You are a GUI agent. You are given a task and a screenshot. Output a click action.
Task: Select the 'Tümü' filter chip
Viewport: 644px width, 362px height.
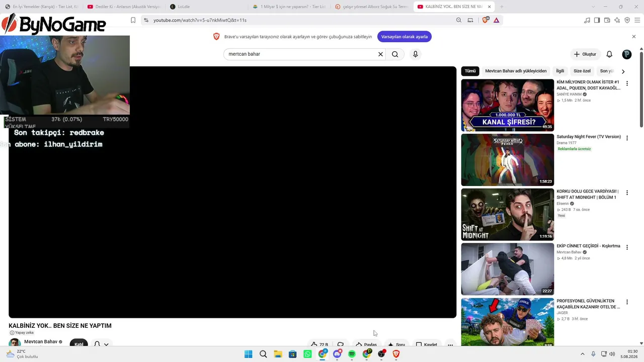470,71
